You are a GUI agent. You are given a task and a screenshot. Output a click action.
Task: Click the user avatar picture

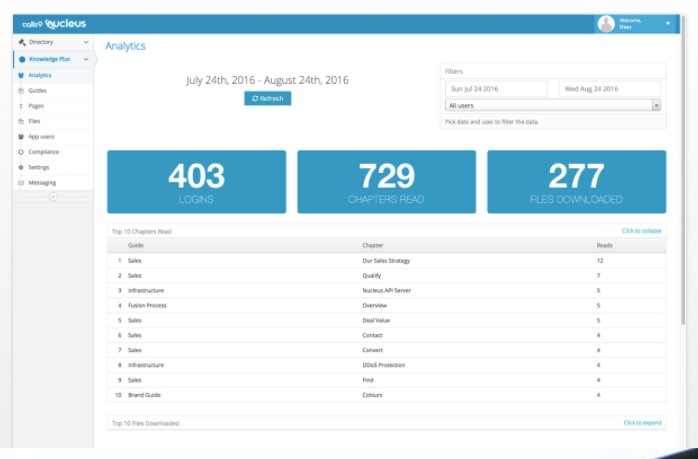[x=606, y=24]
